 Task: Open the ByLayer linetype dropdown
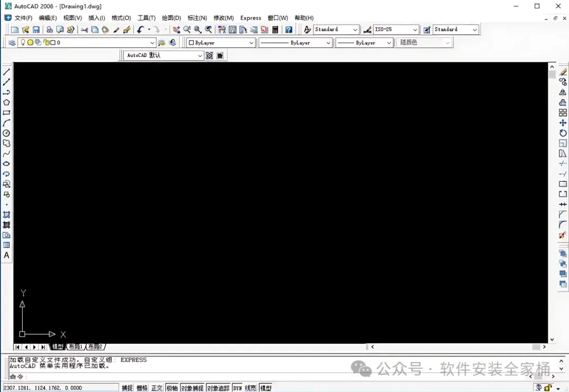tap(328, 43)
